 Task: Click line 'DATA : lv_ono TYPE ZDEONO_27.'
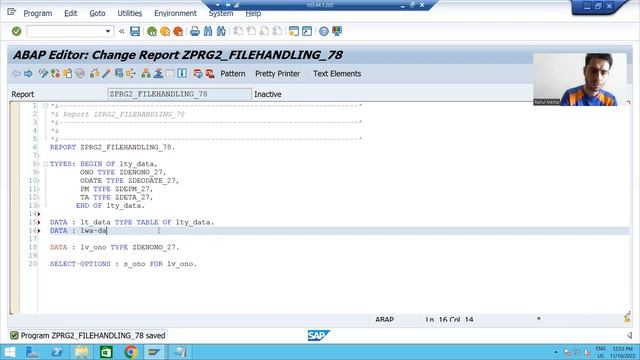[114, 247]
